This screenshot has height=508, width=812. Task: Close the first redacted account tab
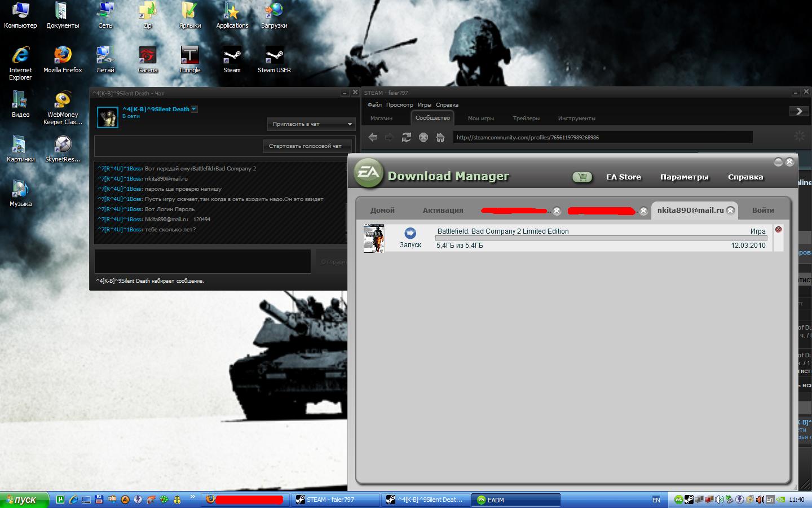[x=557, y=211]
